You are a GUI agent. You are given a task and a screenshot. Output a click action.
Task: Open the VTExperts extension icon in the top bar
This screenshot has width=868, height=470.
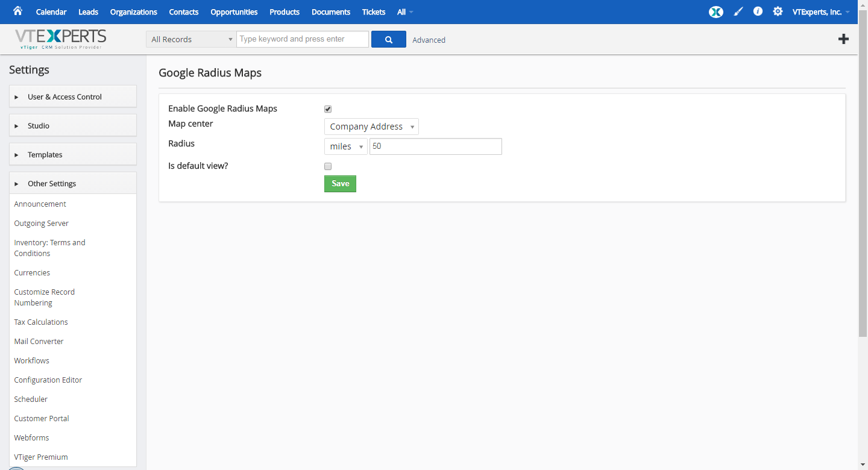click(715, 11)
